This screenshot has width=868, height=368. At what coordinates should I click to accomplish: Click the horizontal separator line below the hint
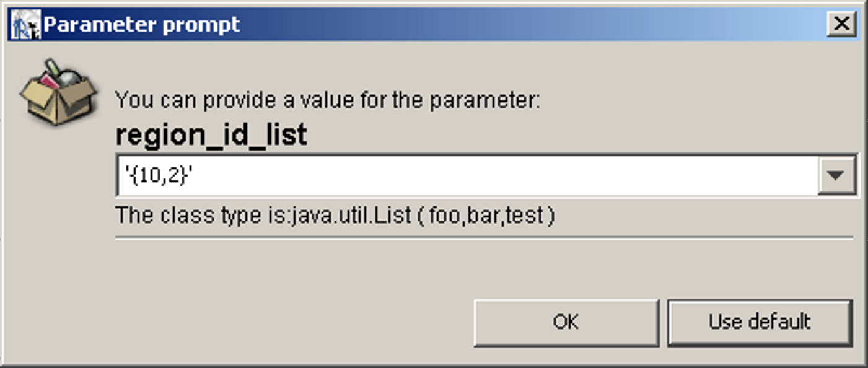coord(483,237)
